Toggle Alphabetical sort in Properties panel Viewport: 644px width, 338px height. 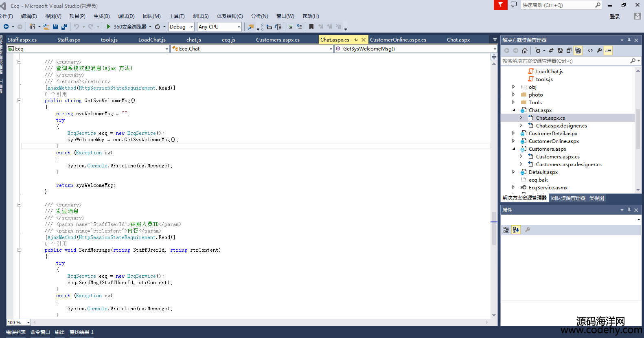point(516,230)
